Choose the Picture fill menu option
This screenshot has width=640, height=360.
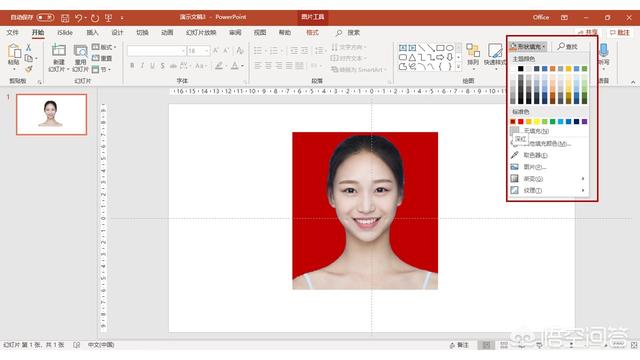coord(549,167)
